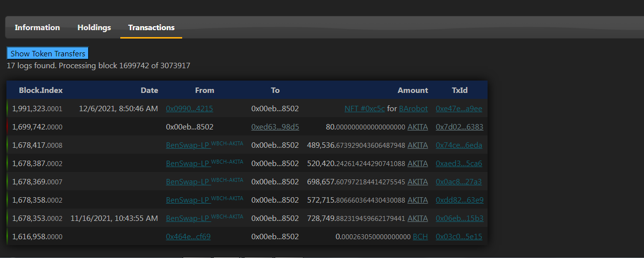Image resolution: width=644 pixels, height=258 pixels.
Task: Click the BCH token link
Action: (x=420, y=236)
